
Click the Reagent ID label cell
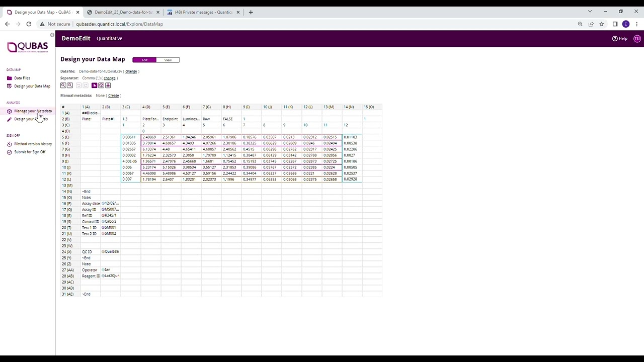pyautogui.click(x=91, y=276)
